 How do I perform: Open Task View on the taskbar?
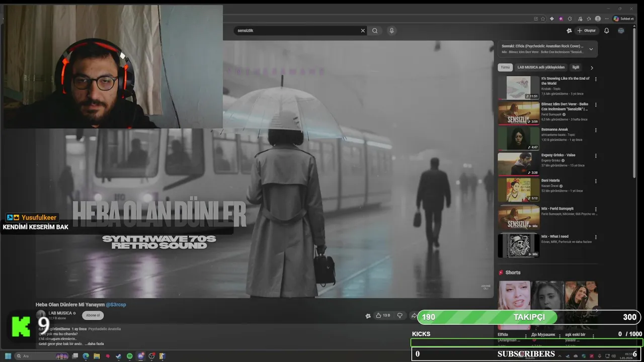pyautogui.click(x=75, y=356)
